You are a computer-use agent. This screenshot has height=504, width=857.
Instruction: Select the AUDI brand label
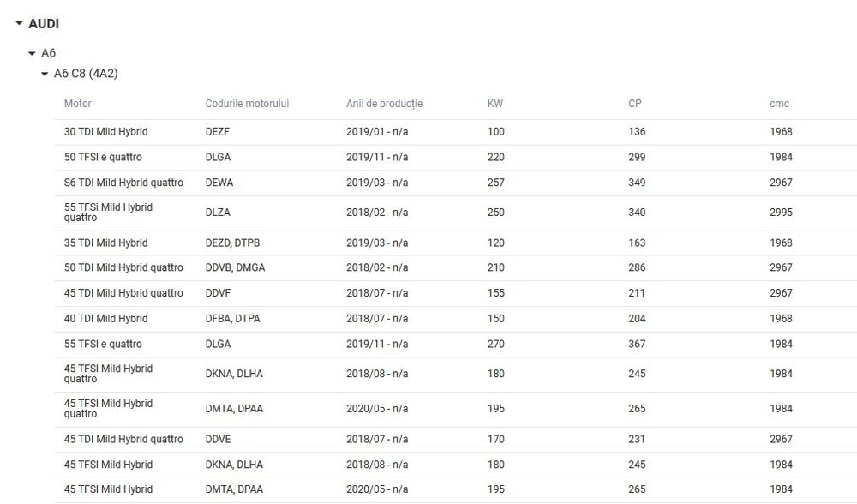44,24
